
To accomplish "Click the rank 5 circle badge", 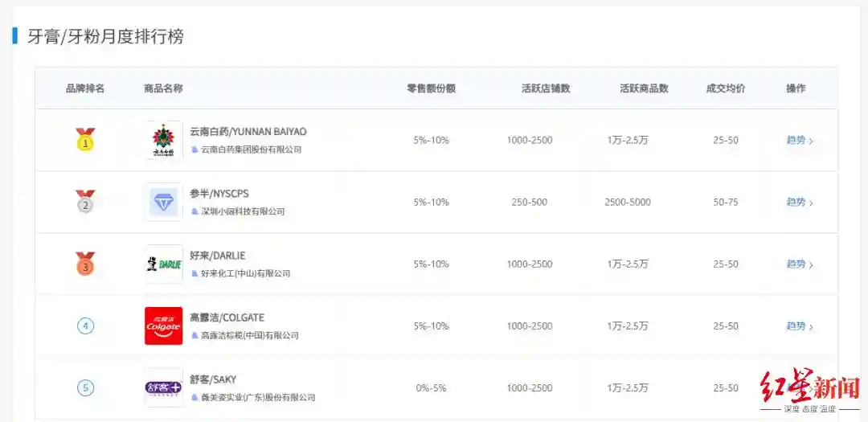I will tap(85, 387).
